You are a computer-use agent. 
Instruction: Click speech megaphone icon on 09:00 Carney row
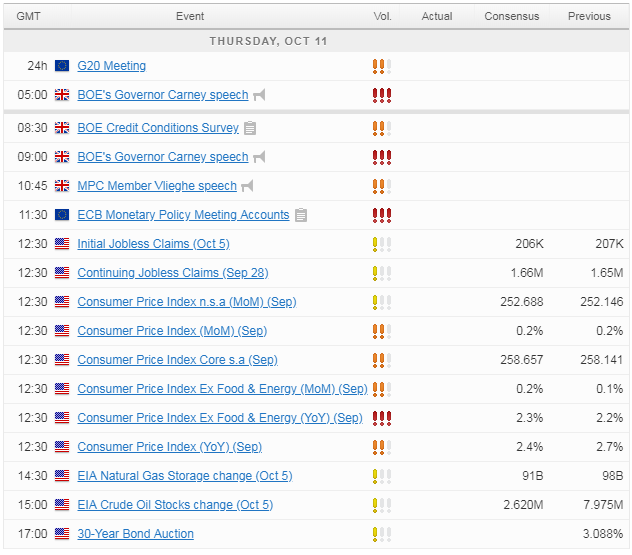tap(259, 157)
